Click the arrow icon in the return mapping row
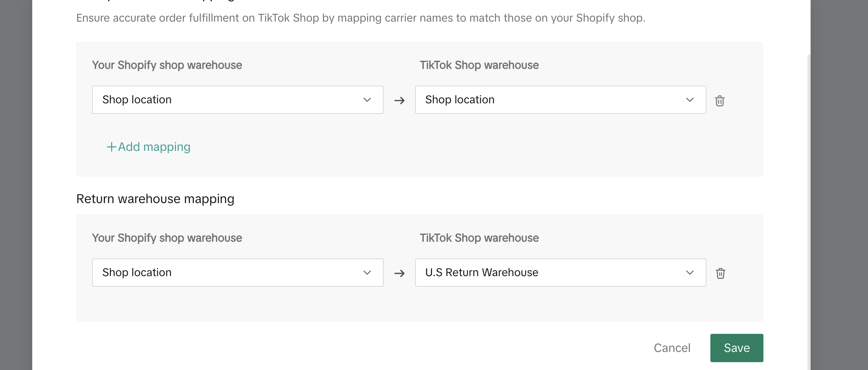This screenshot has width=868, height=370. click(x=399, y=273)
